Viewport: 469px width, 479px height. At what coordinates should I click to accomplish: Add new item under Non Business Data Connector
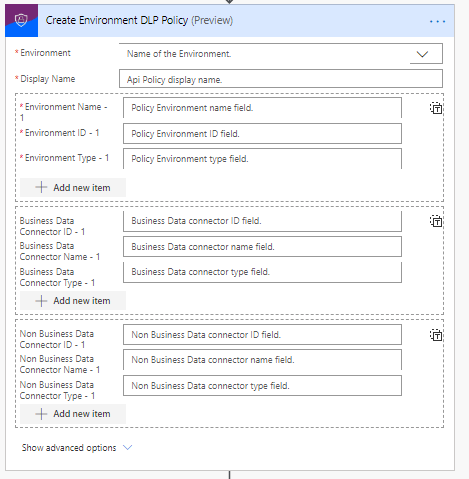[73, 414]
